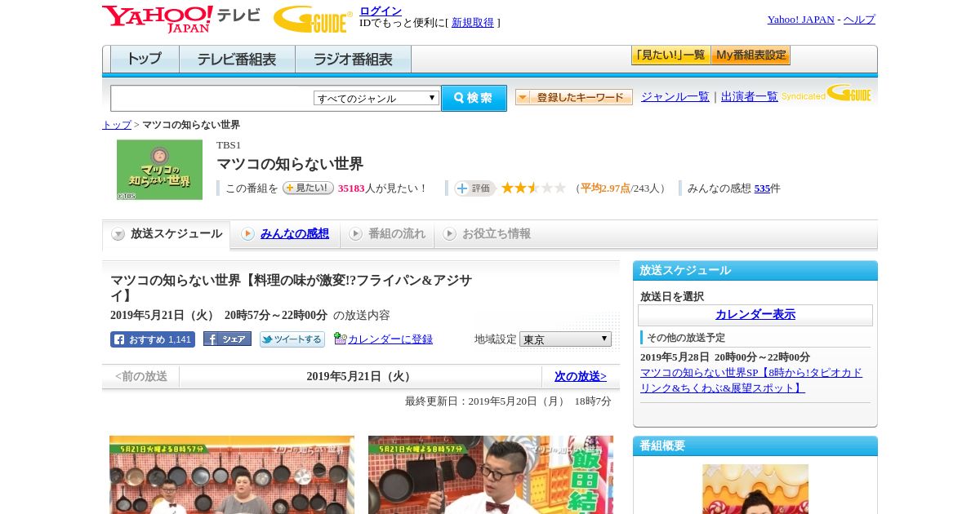Image resolution: width=980 pixels, height=514 pixels.
Task: Select the ラジオ番組表 tab
Action: (353, 59)
